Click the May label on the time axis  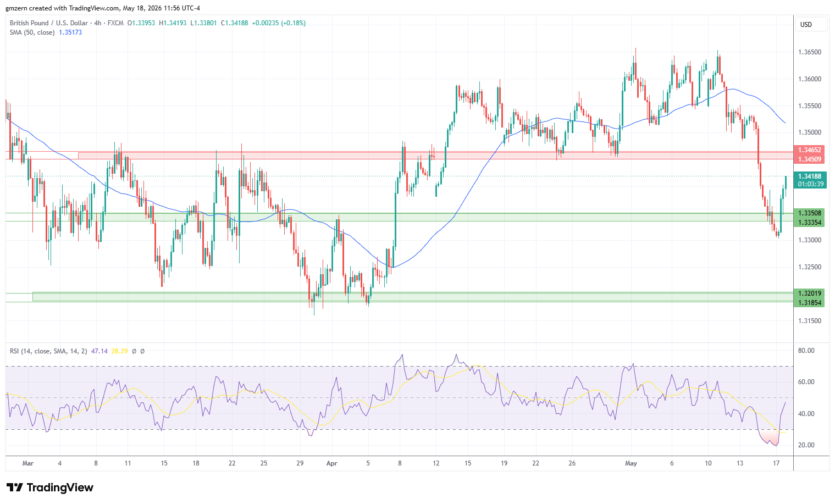pos(631,463)
